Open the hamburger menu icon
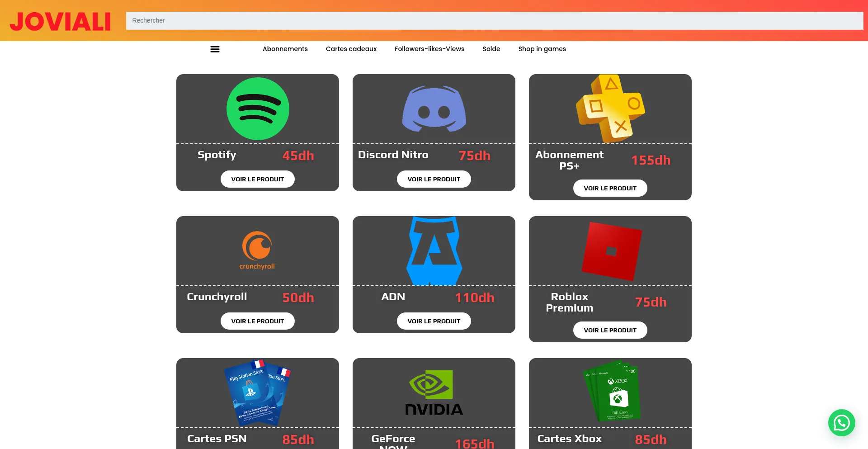The width and height of the screenshot is (868, 449). point(215,49)
